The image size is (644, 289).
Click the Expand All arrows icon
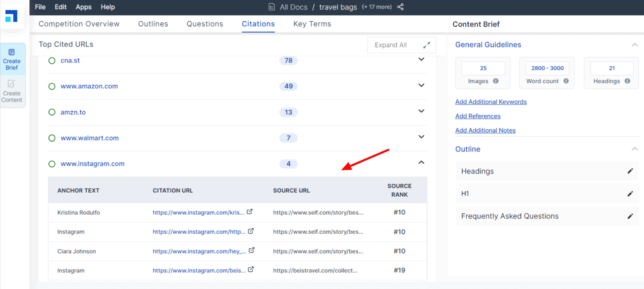pyautogui.click(x=426, y=45)
